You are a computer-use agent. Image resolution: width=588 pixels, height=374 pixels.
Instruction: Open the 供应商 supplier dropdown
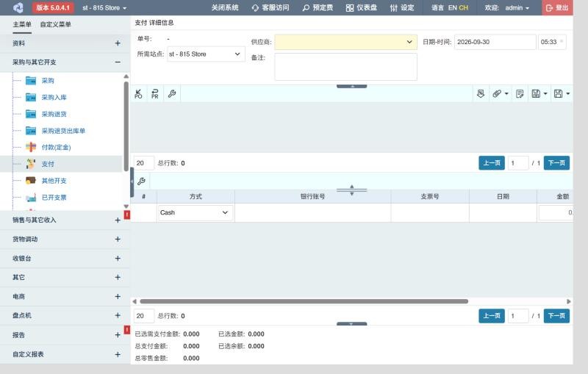(345, 42)
